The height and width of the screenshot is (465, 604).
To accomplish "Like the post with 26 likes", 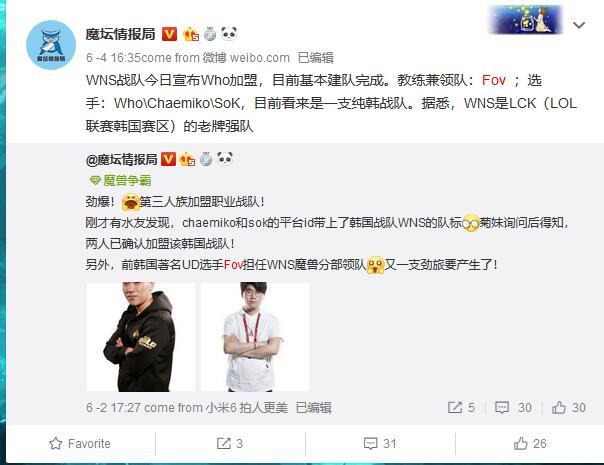I will coord(530,443).
